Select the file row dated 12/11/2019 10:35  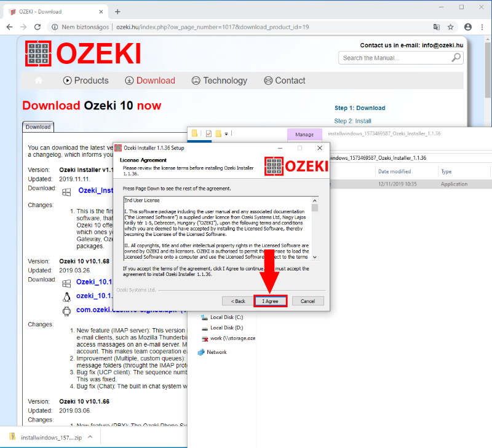pyautogui.click(x=411, y=184)
